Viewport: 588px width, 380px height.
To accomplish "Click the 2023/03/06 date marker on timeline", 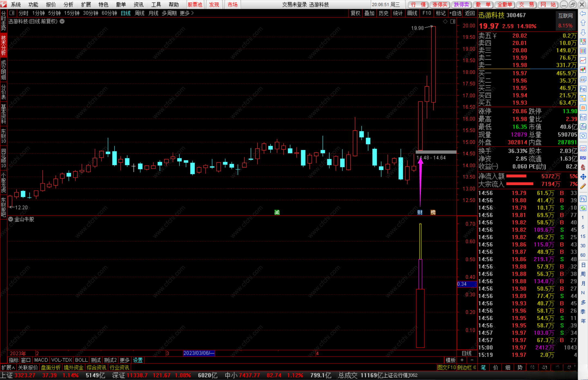I will 199,353.
